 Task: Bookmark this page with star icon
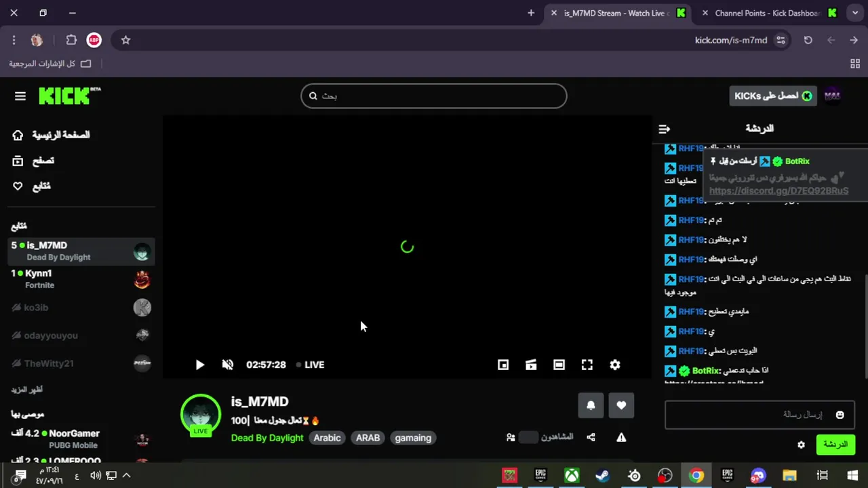pos(125,40)
